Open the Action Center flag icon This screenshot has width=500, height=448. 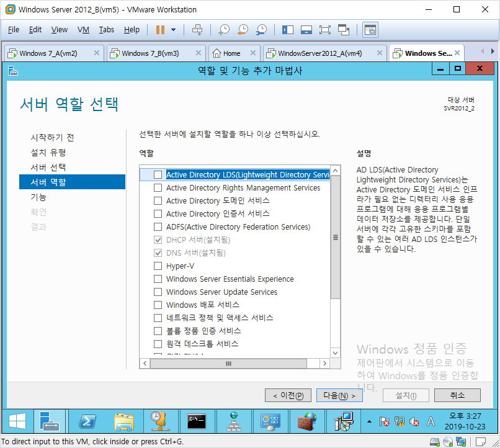[x=384, y=421]
